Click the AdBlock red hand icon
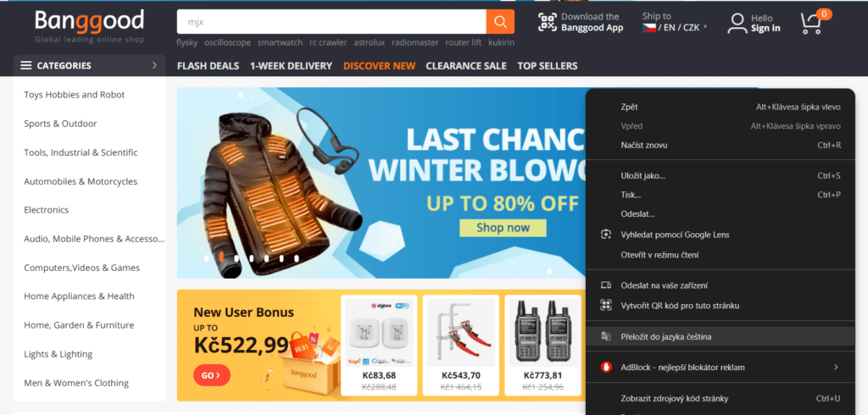This screenshot has width=868, height=415. [606, 367]
